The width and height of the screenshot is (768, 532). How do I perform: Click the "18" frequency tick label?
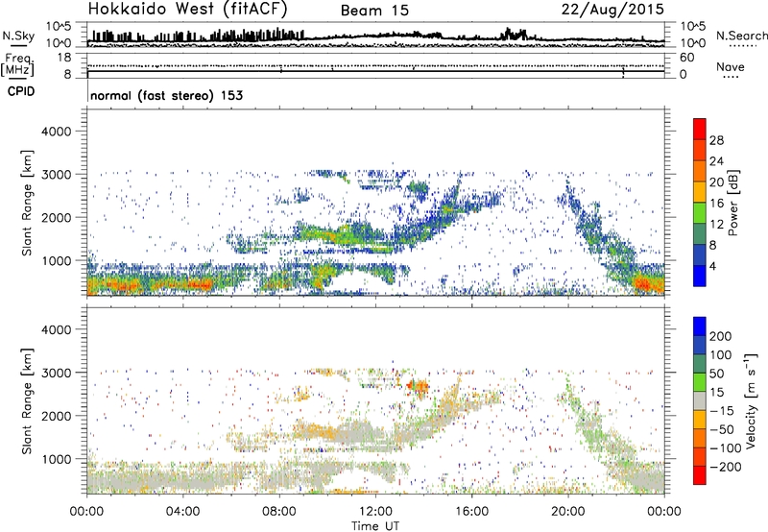coord(64,58)
